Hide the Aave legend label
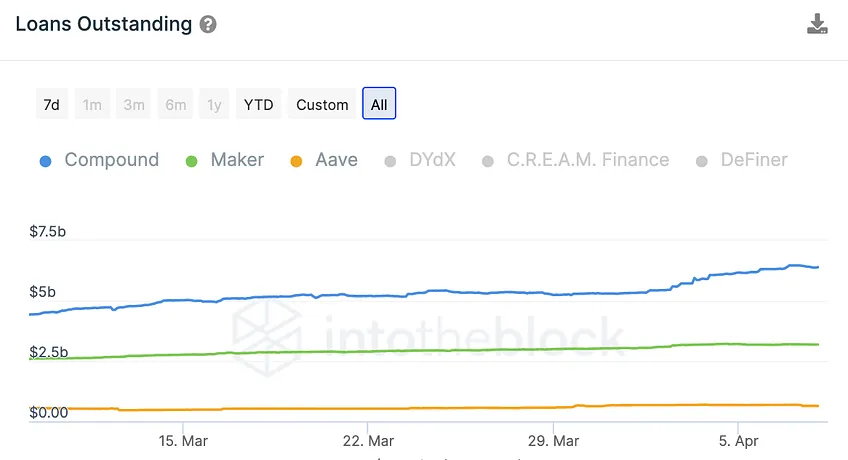The width and height of the screenshot is (848, 460). point(336,160)
